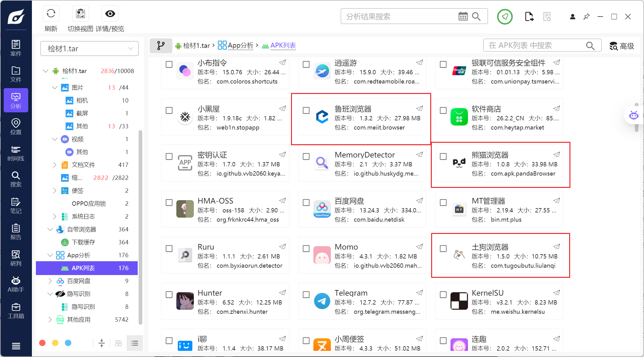The width and height of the screenshot is (644, 357).
Task: Open the 搜索 search sidebar icon
Action: pos(16,180)
